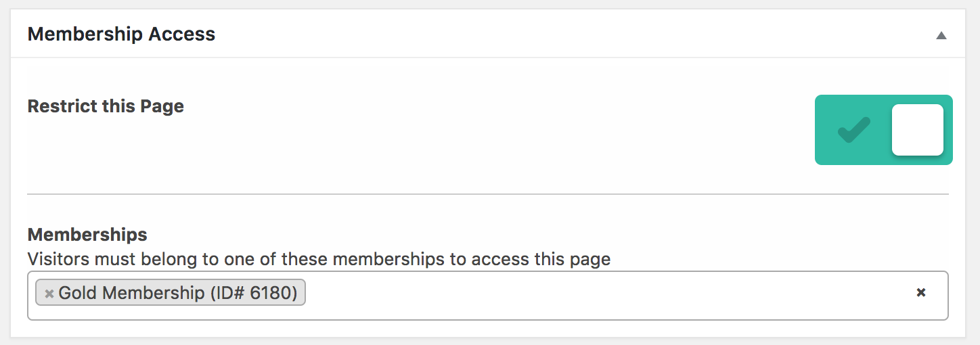The height and width of the screenshot is (345, 980).
Task: Click the memberships help description text
Action: pos(319,259)
